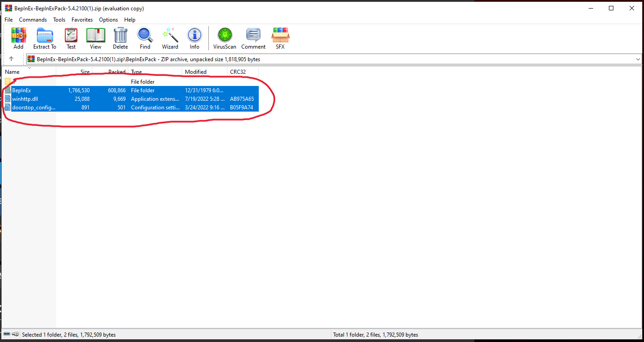Open the Commands menu
Screen dimensions: 644x342
(33, 20)
